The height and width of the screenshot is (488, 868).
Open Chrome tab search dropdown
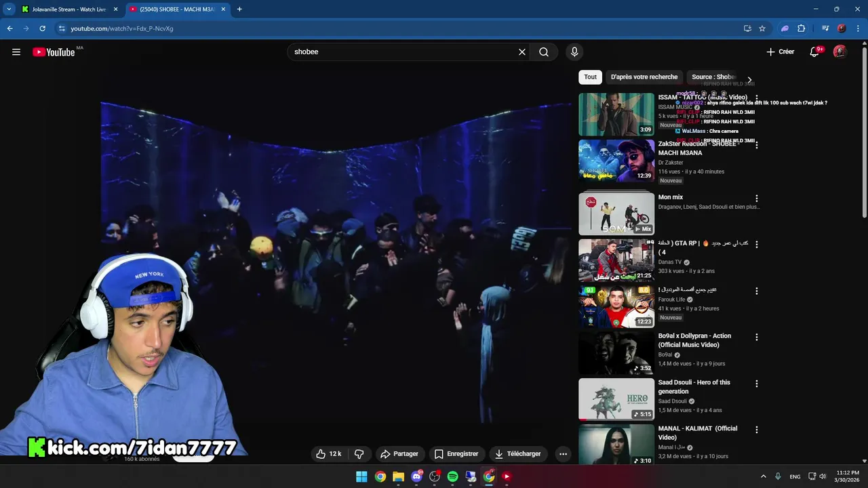(9, 9)
